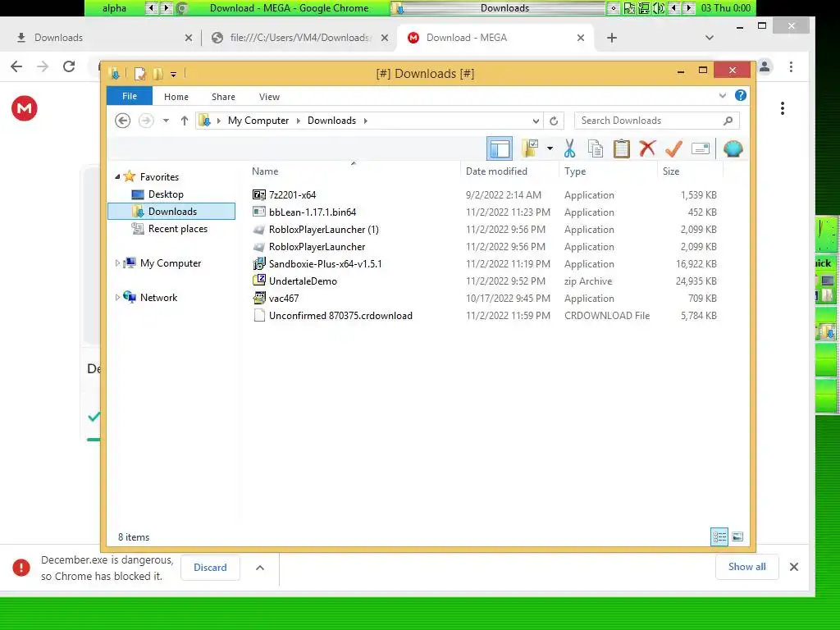Screen dimensions: 840x630
Task: Go up one folder level
Action: (185, 121)
